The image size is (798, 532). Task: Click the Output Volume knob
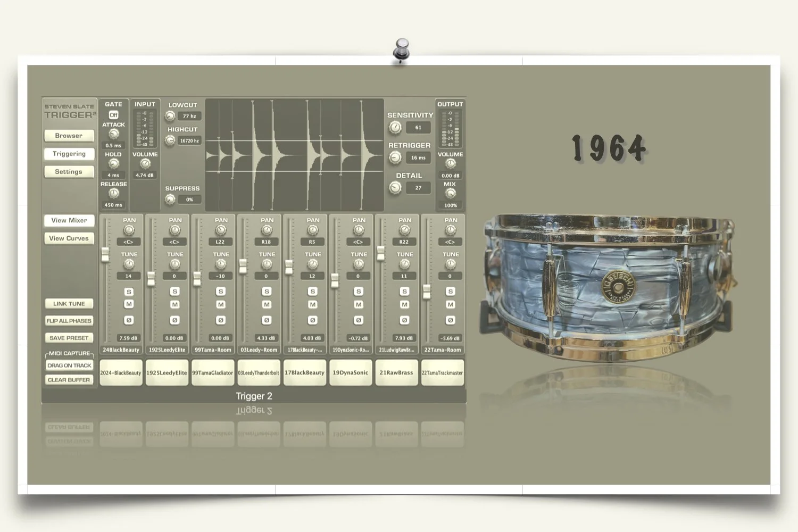pos(450,164)
